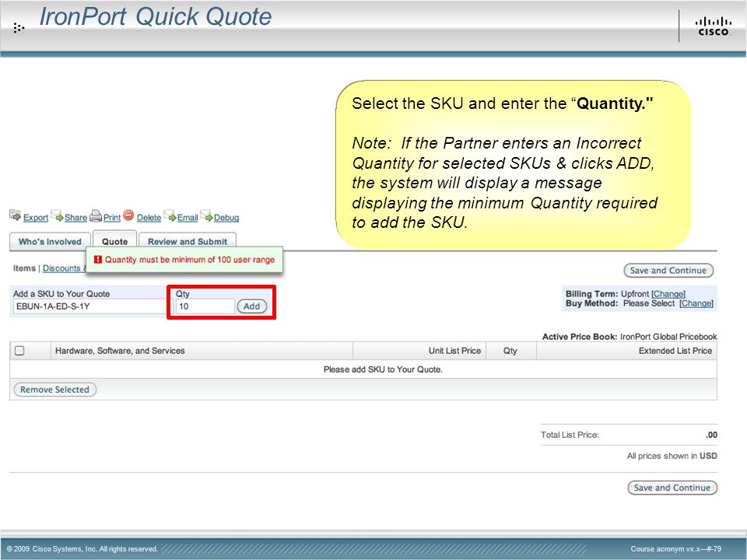Open the Review and Submit tab

(x=188, y=242)
